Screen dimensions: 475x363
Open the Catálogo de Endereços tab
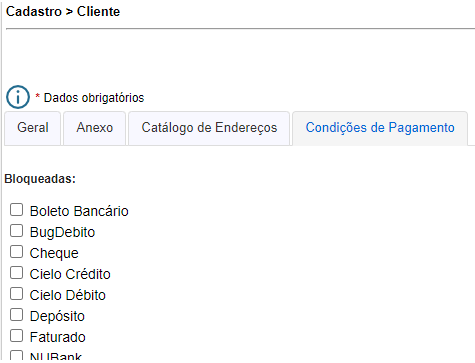209,128
